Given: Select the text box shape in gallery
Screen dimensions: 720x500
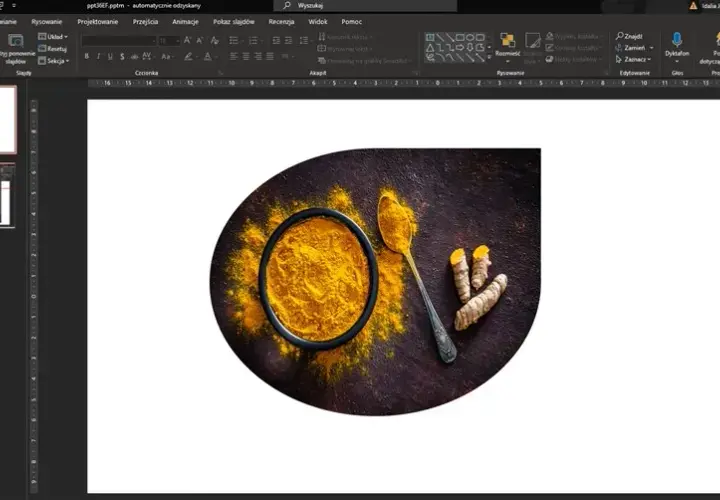Looking at the screenshot, I should [x=430, y=37].
